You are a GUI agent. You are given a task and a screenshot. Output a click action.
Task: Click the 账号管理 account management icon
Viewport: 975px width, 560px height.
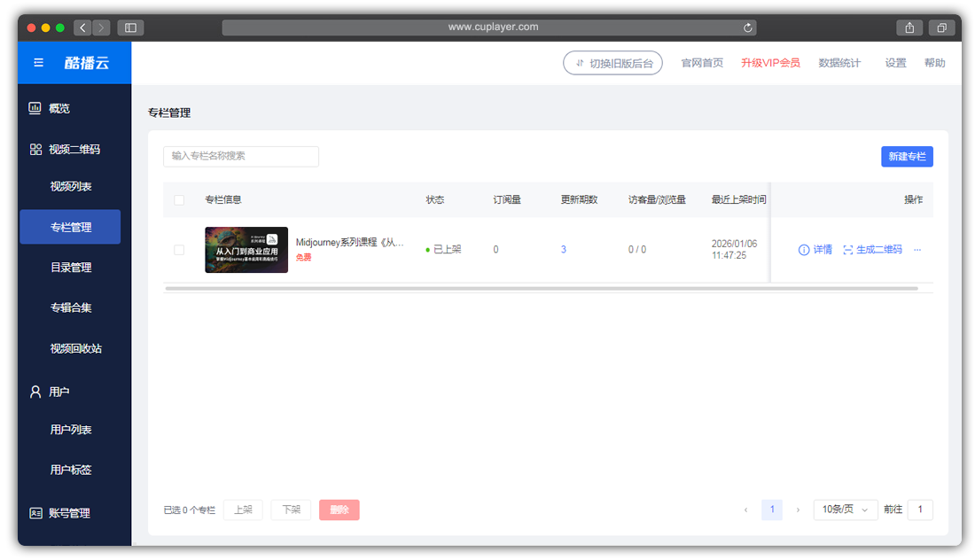[34, 512]
